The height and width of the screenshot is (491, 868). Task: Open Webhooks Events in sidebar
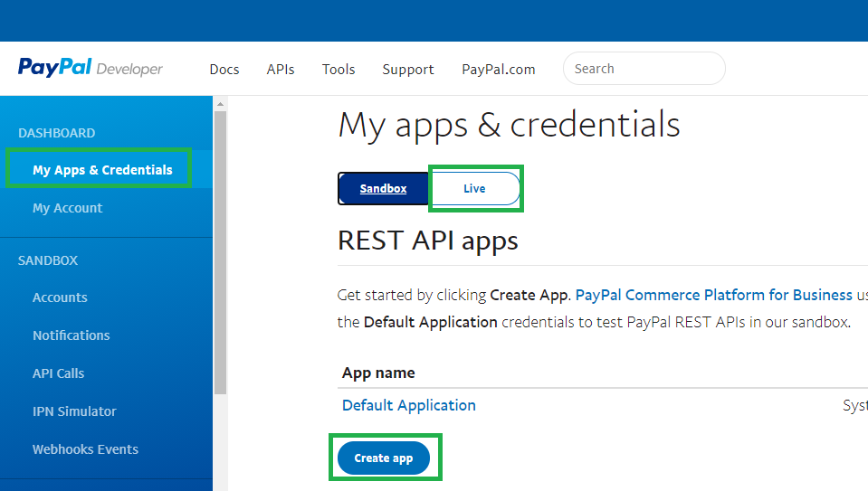(x=85, y=449)
